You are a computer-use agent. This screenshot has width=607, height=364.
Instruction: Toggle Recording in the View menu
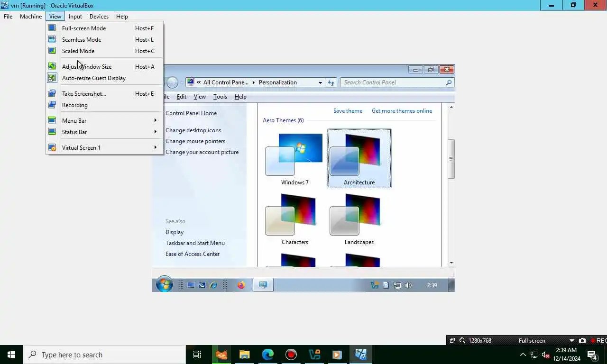pyautogui.click(x=105, y=105)
